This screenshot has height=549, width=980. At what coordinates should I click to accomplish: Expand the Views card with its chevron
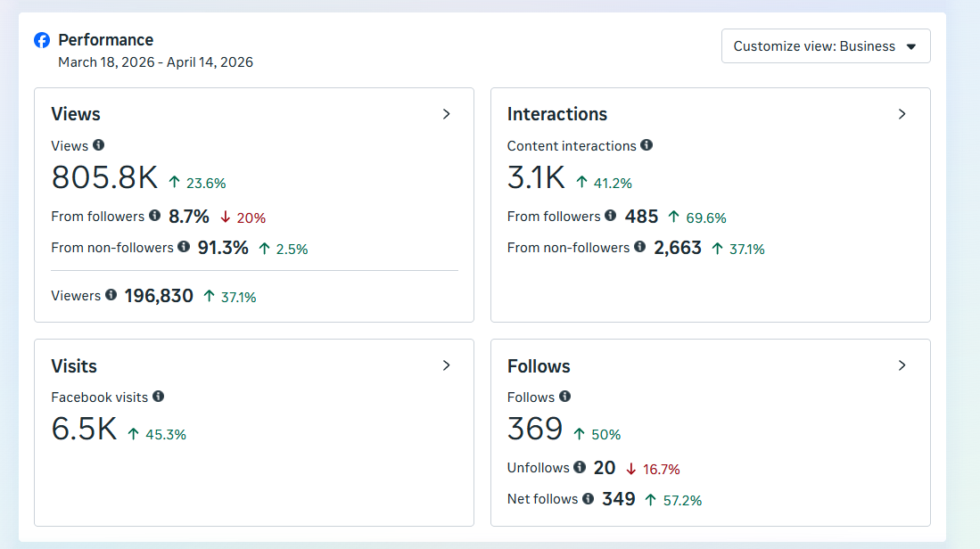tap(446, 114)
